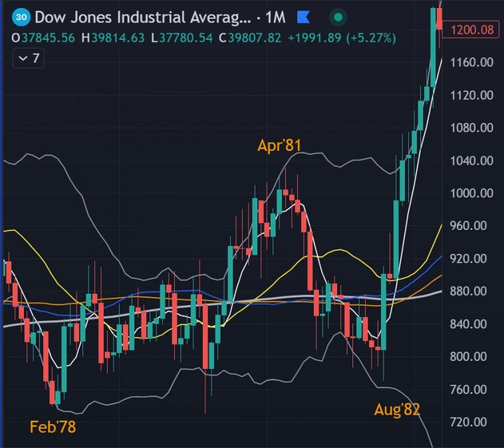504x448 pixels.
Task: Click the +1991.89 (+5.27%) change value
Action: [x=335, y=38]
